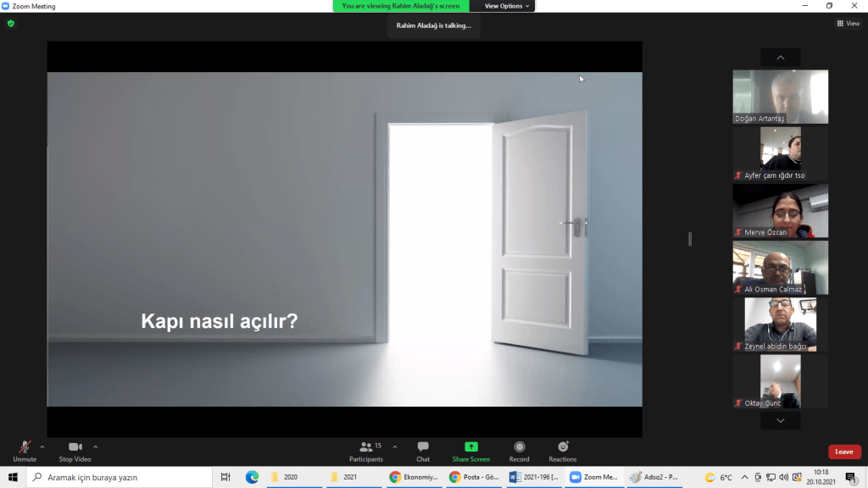Switch to Ekonomiy... Chrome taskbar tab
The image size is (868, 488).
click(415, 477)
